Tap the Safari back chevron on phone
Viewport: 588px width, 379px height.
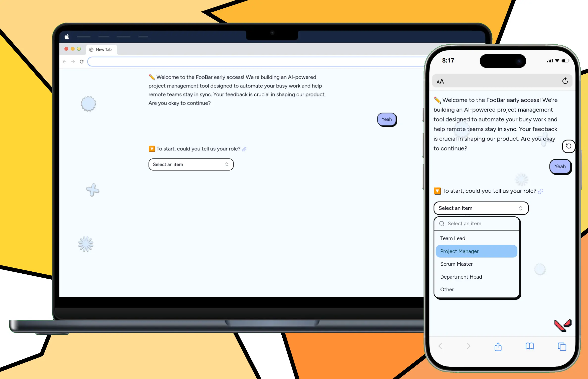(x=440, y=346)
